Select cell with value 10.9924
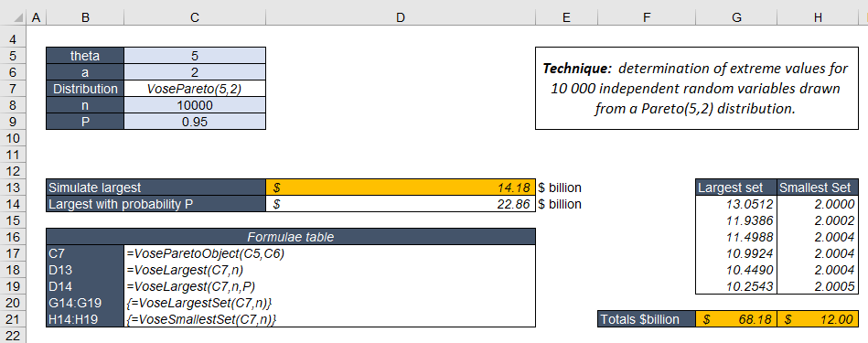The width and height of the screenshot is (868, 343). (736, 253)
